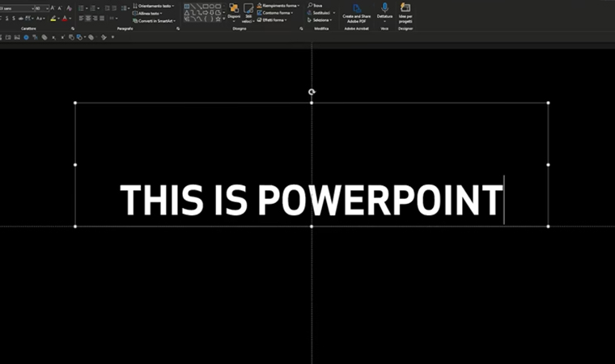Screen dimensions: 615x364
Task: Apply the yellow text highlight color
Action: point(53,19)
